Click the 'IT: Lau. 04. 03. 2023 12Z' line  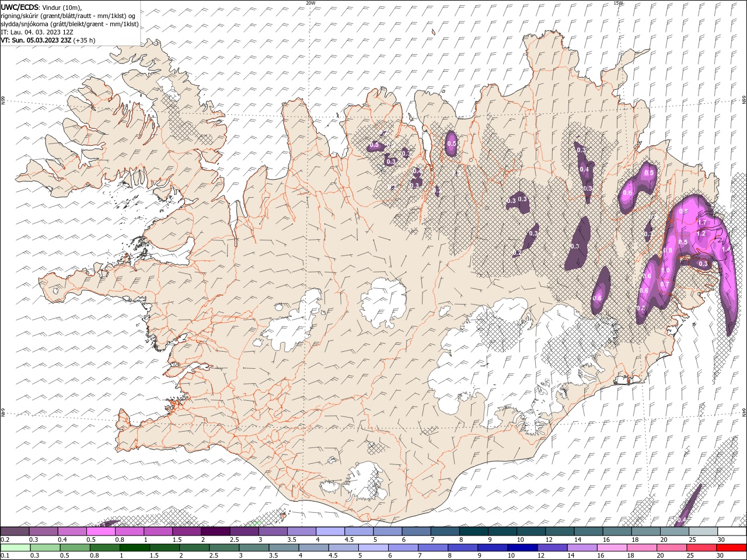pos(37,32)
